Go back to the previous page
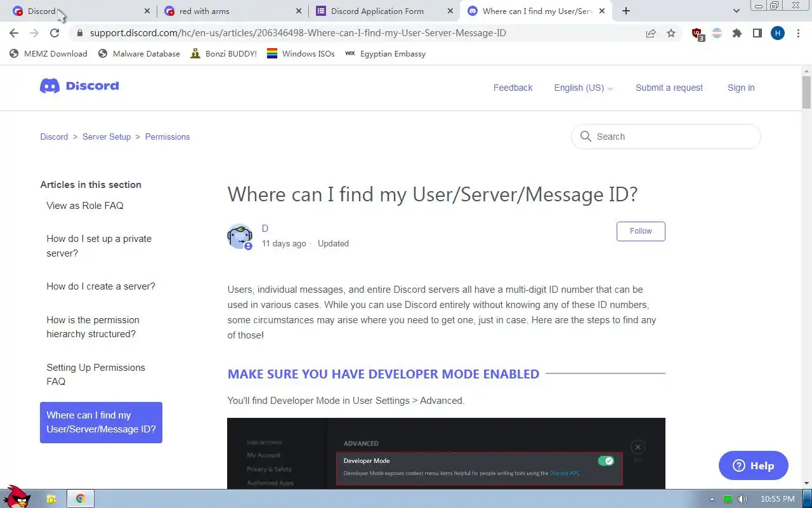 tap(14, 33)
